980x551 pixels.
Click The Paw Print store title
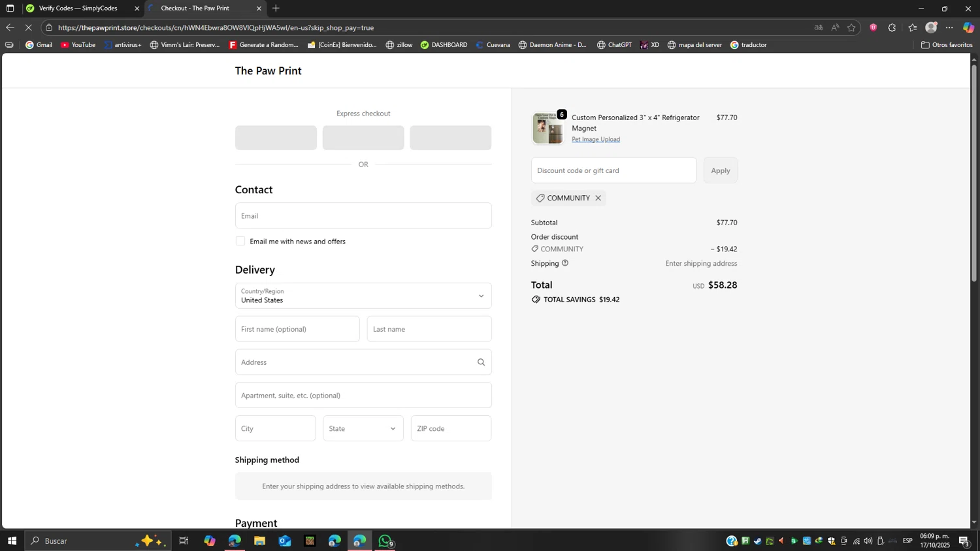coord(268,71)
